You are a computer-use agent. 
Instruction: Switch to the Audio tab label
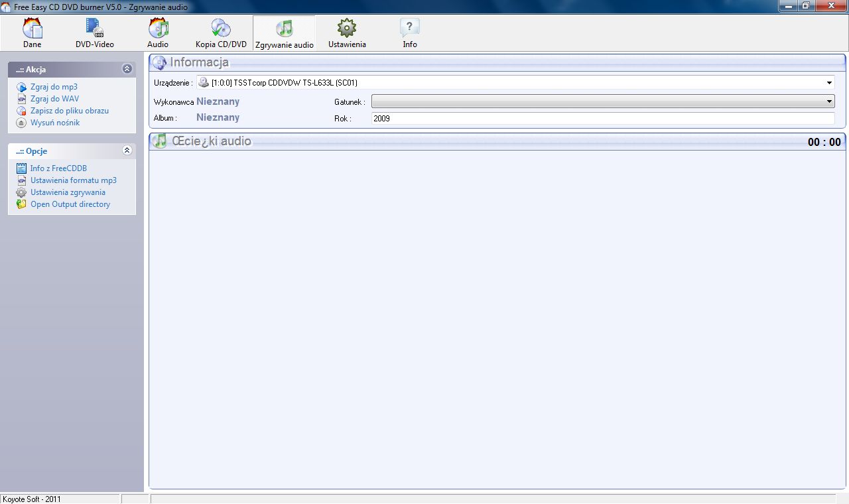point(158,44)
